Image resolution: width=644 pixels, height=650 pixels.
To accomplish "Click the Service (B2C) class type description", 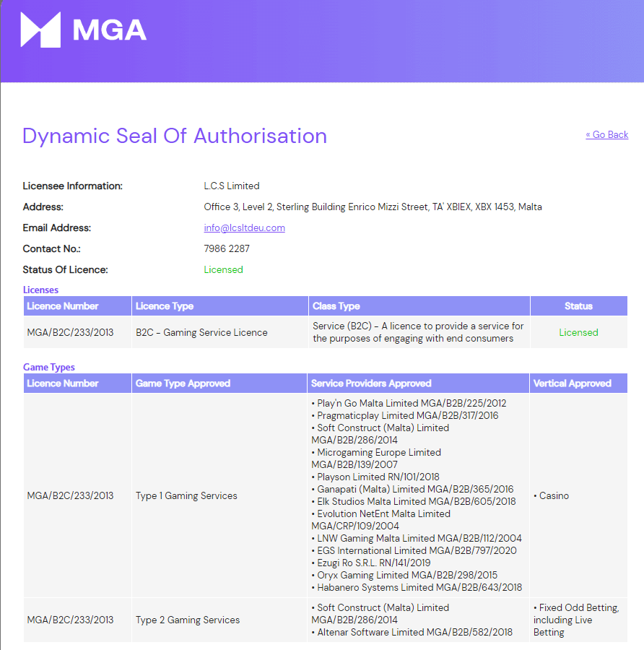I will coord(418,332).
